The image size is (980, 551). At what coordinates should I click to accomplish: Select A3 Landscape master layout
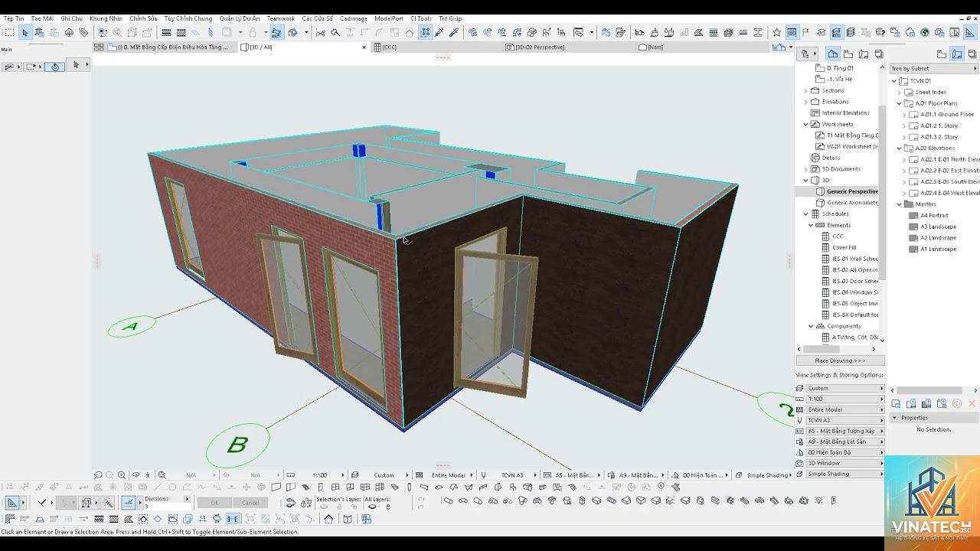click(938, 227)
